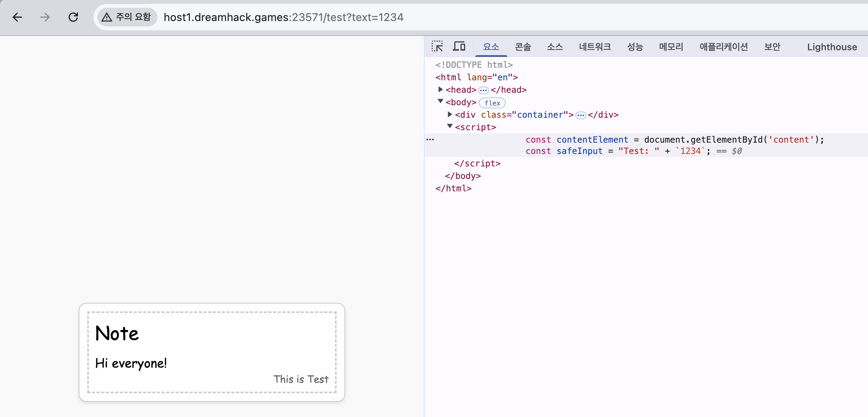This screenshot has height=417, width=868.
Task: Switch to the 네트워크 tab
Action: tap(595, 47)
